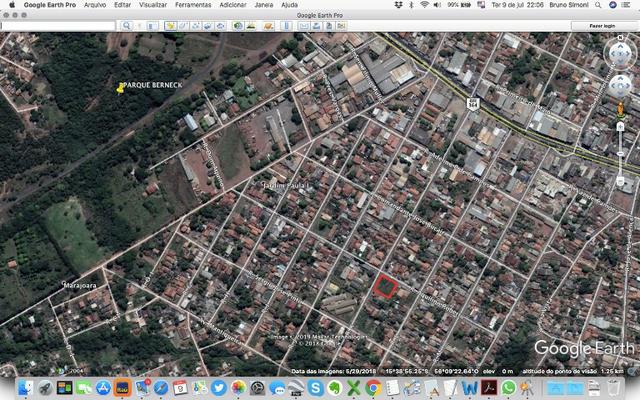Click the date and time Ter 9 de jul

pos(518,5)
